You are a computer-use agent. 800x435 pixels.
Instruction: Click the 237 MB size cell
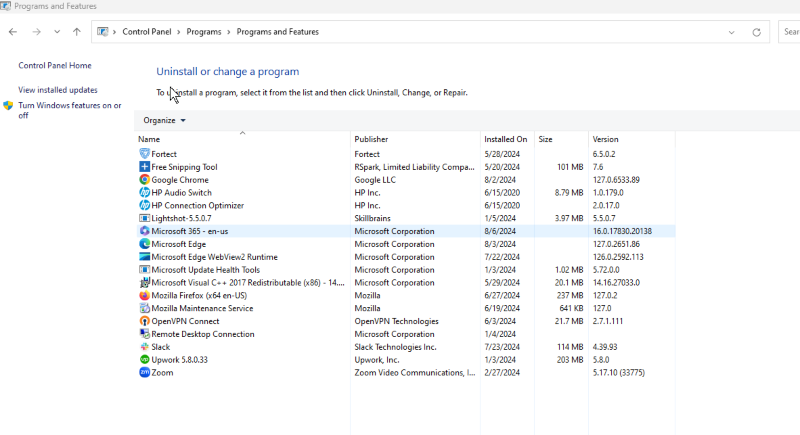pyautogui.click(x=570, y=295)
